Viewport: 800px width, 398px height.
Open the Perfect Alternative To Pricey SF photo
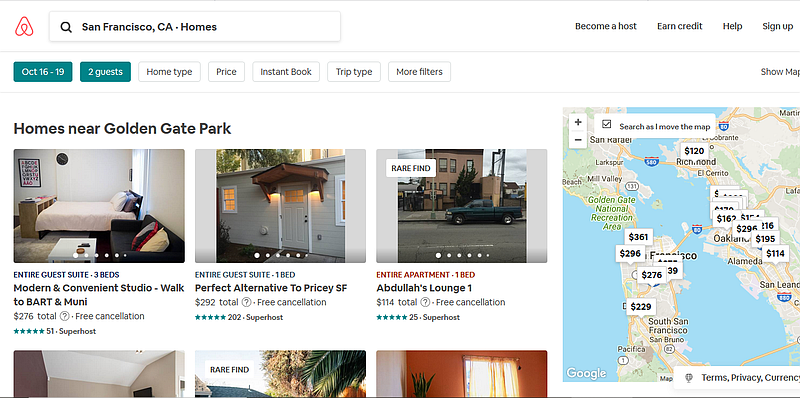pos(280,206)
